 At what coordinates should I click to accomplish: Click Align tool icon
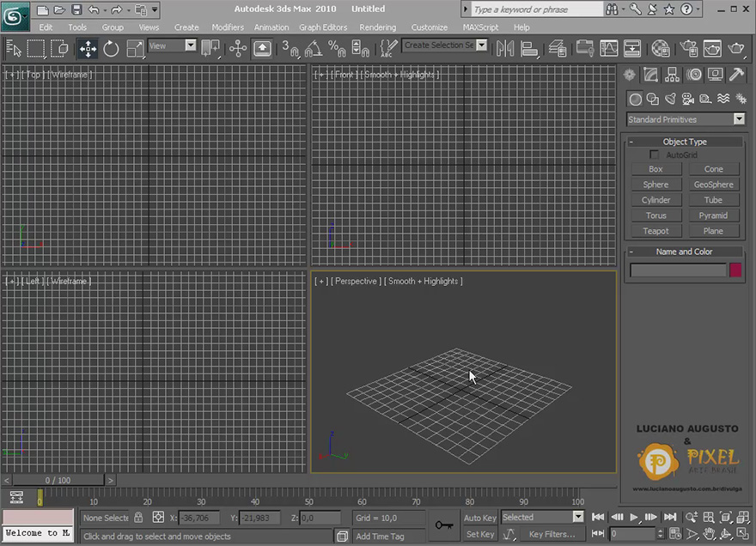(529, 48)
